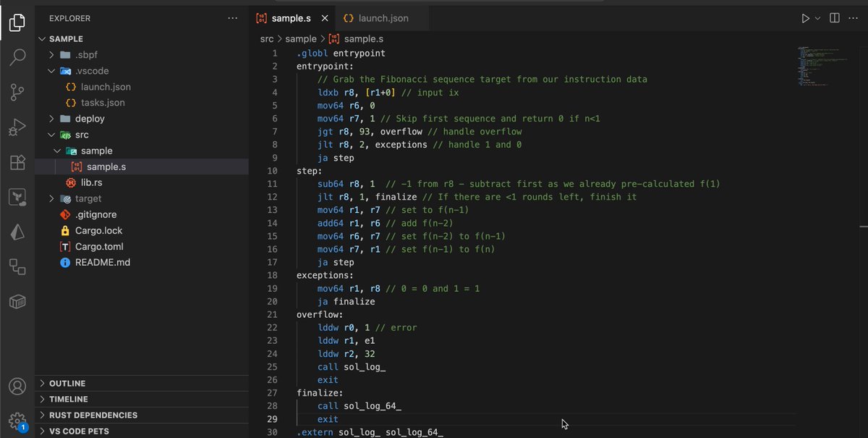Close the sample.s tab

coord(325,18)
